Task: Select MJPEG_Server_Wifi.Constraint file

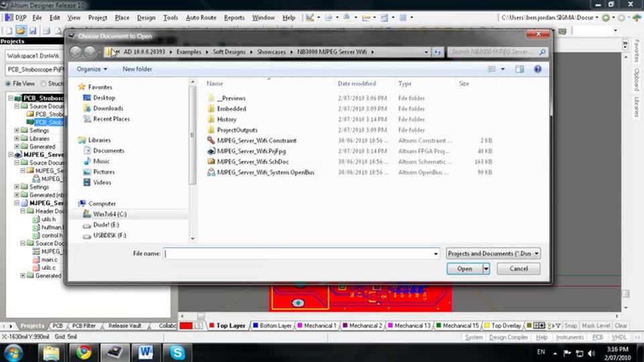Action: point(257,140)
